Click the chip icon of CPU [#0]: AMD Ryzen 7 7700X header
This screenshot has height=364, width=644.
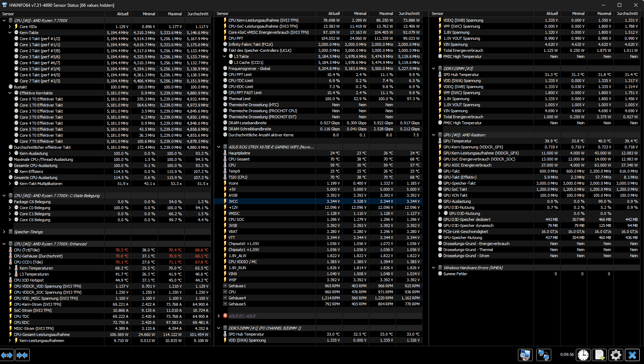[11, 21]
